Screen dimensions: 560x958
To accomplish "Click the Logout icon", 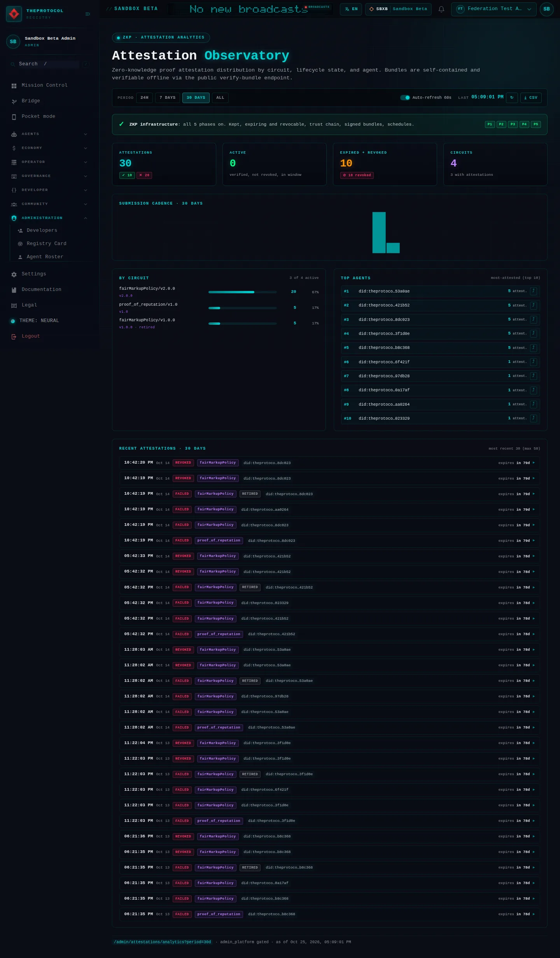I will [x=14, y=336].
